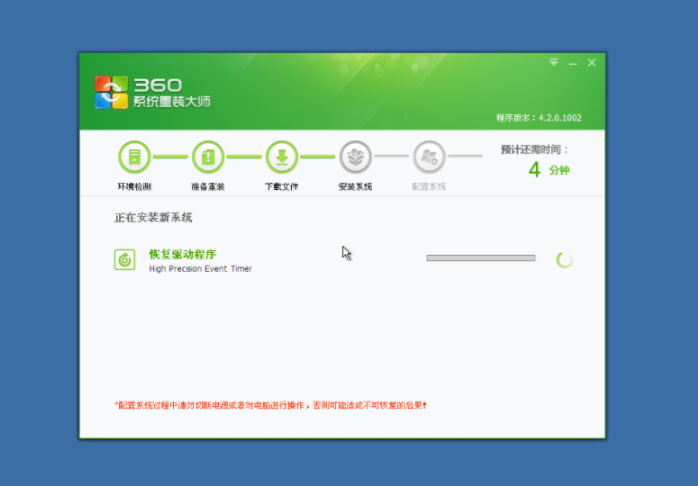
Task: Click the 360 colorful logo icon
Action: (111, 92)
